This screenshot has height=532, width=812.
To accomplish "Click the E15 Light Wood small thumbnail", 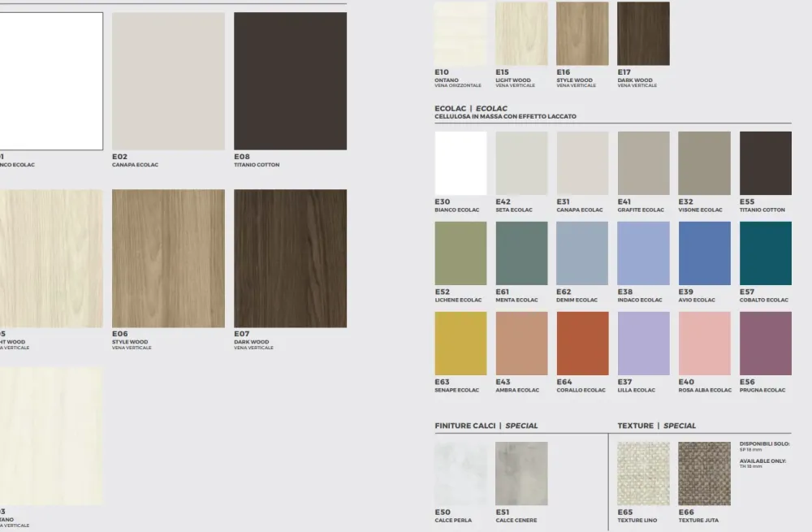I will [x=521, y=33].
